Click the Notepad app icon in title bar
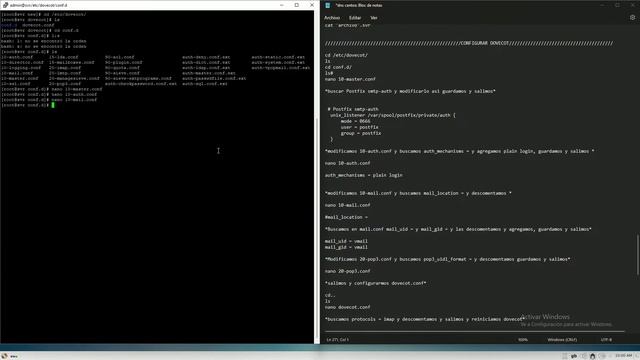The image size is (640, 360). point(328,5)
